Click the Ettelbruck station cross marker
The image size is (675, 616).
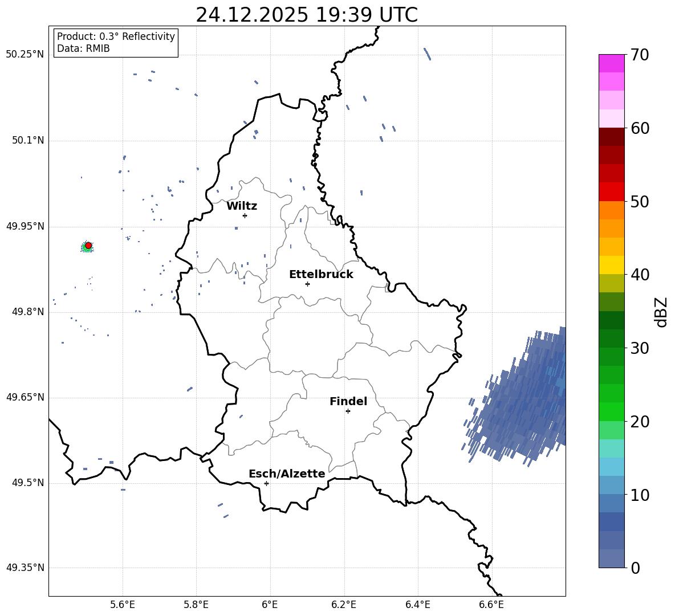(x=307, y=284)
